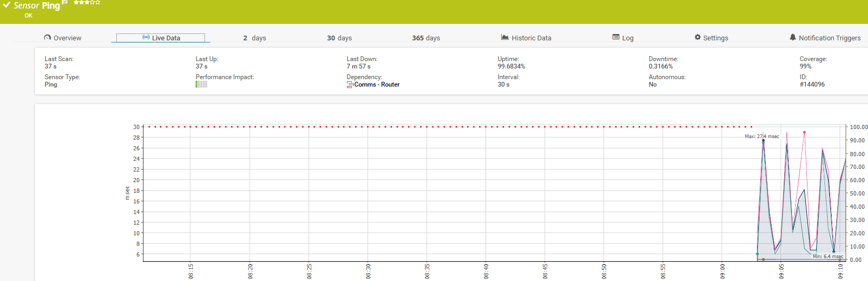Click the Sensor Ping title text
The image size is (868, 281).
pyautogui.click(x=37, y=5)
